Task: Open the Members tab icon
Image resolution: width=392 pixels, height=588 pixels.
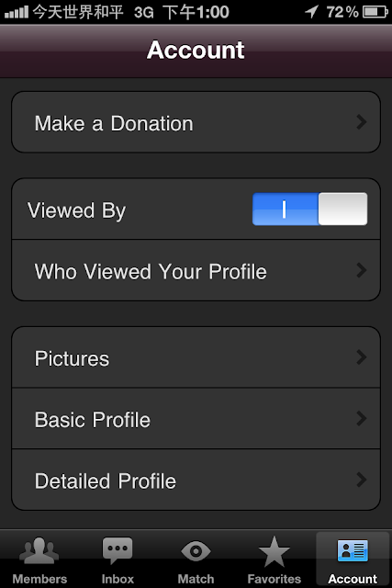Action: [39, 550]
